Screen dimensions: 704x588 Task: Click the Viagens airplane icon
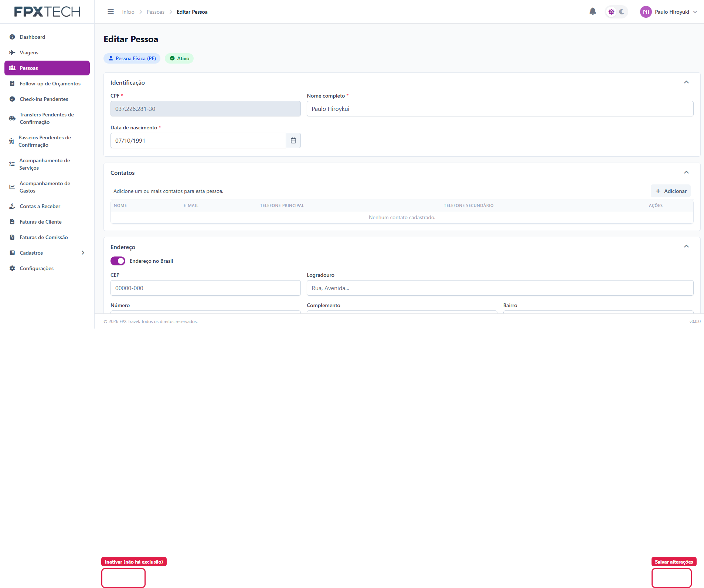click(x=12, y=52)
